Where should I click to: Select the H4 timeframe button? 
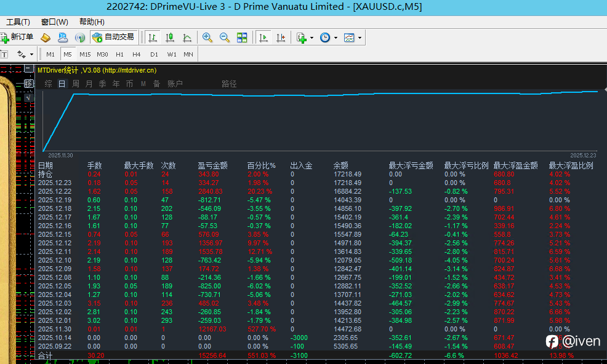point(137,54)
